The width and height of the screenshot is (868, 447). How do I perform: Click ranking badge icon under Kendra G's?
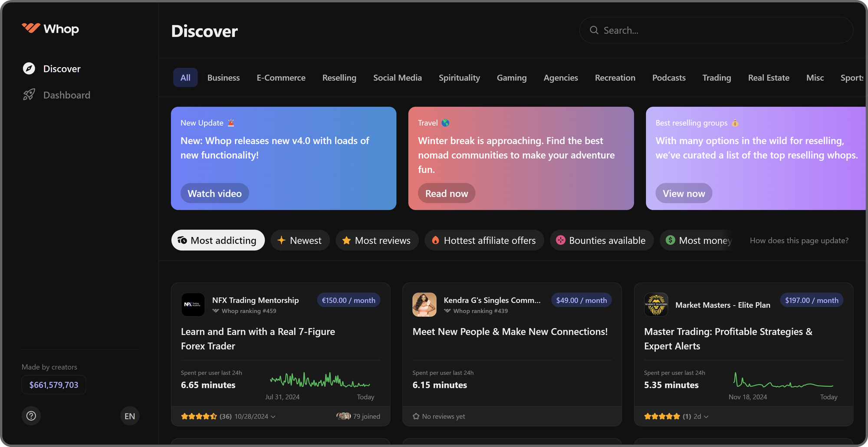point(447,311)
